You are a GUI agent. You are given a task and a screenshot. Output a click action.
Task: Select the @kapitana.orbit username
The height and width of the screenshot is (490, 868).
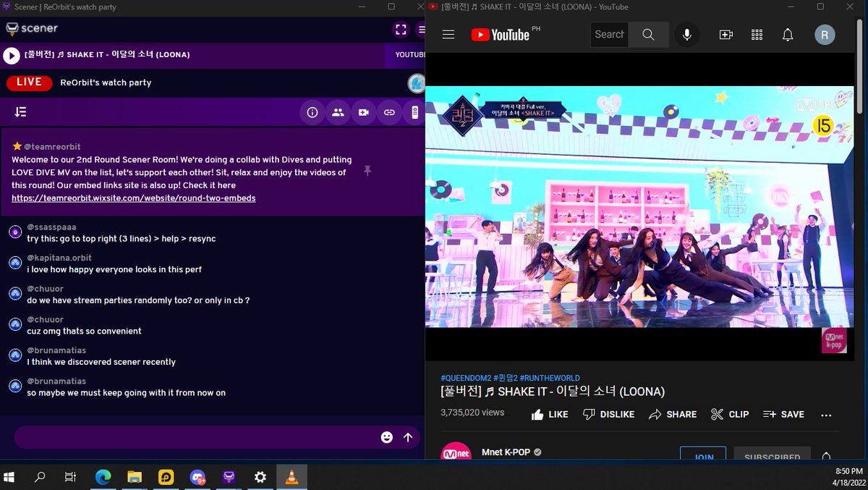pyautogui.click(x=59, y=258)
